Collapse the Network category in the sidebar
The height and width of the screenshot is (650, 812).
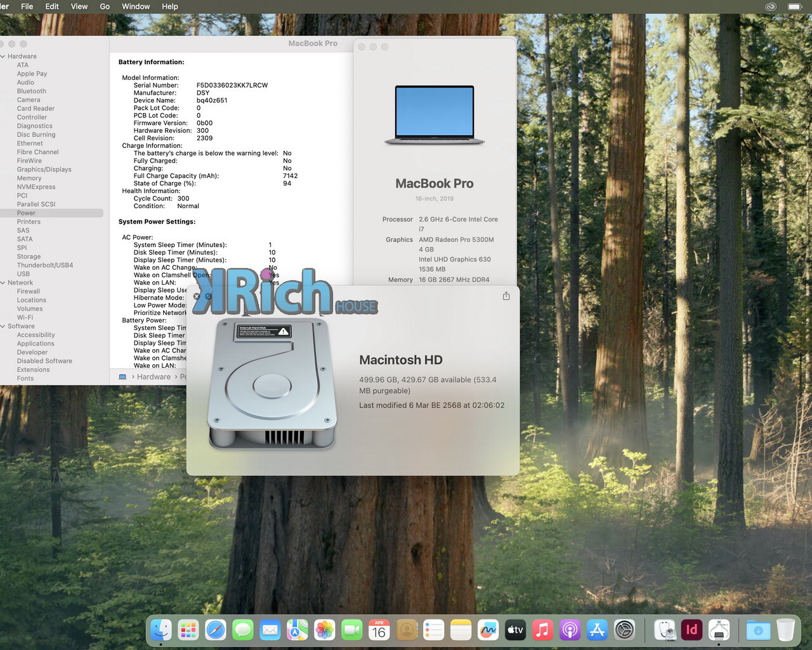tap(3, 283)
